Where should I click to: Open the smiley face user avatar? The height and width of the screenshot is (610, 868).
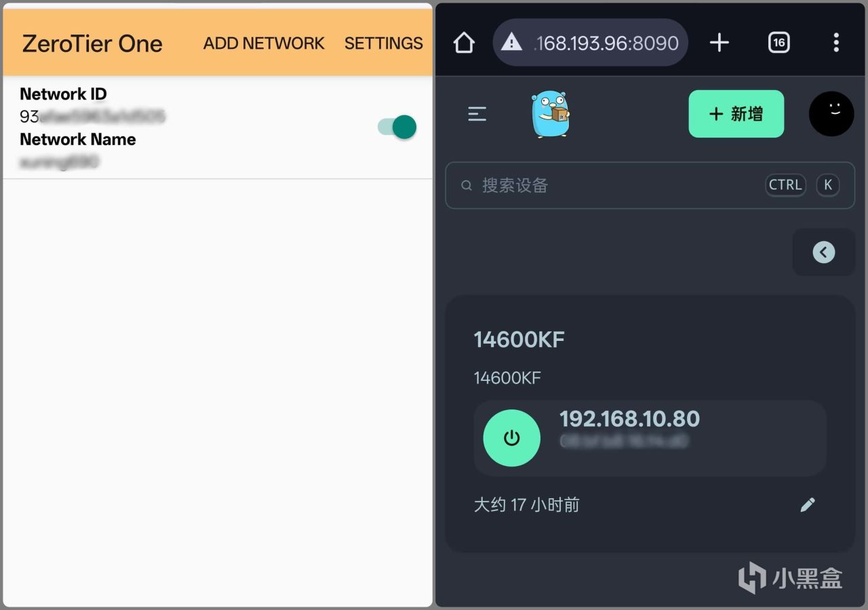point(831,114)
